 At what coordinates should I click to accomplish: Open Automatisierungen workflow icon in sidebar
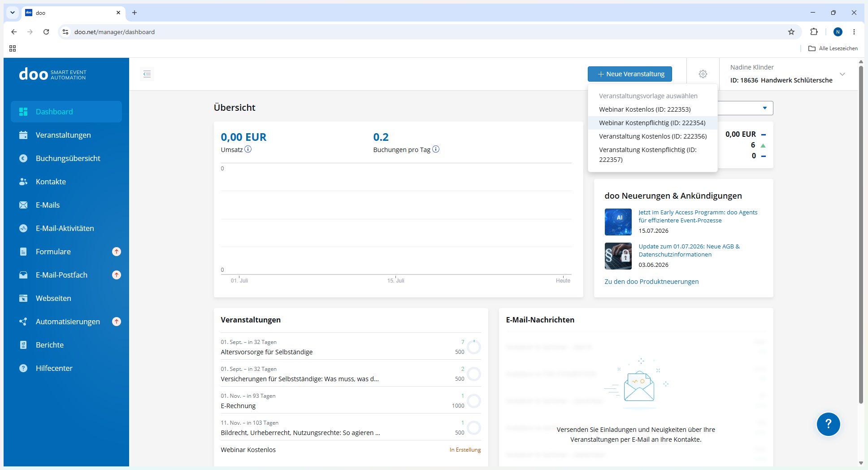pos(23,322)
